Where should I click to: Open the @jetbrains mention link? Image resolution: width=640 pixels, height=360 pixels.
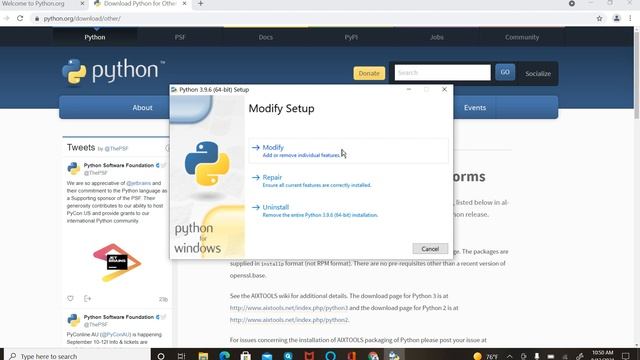139,183
